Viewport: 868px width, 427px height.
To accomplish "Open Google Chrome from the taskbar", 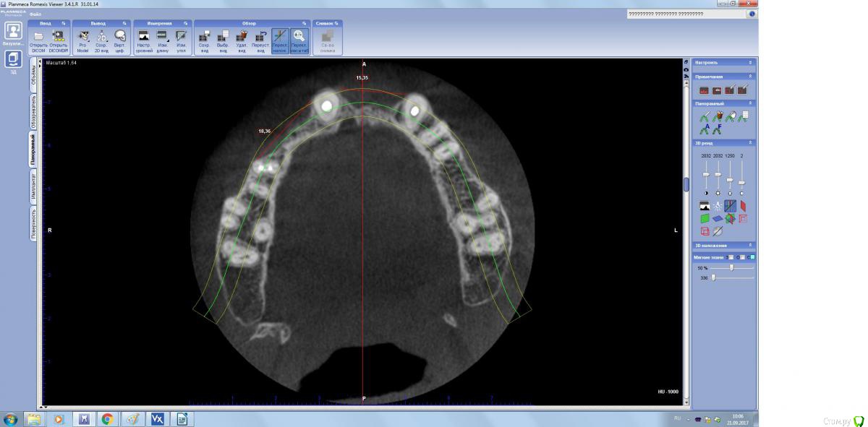I will point(107,418).
